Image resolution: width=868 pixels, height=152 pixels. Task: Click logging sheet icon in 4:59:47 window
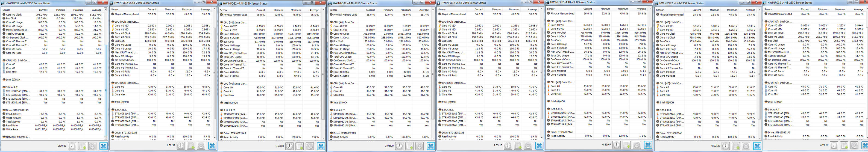(627, 145)
